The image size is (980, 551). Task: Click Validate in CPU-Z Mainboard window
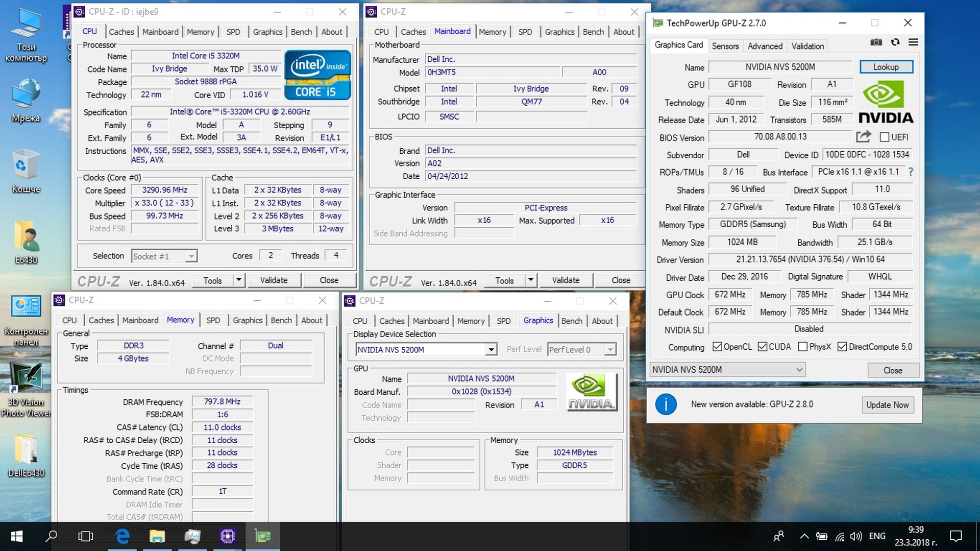566,280
